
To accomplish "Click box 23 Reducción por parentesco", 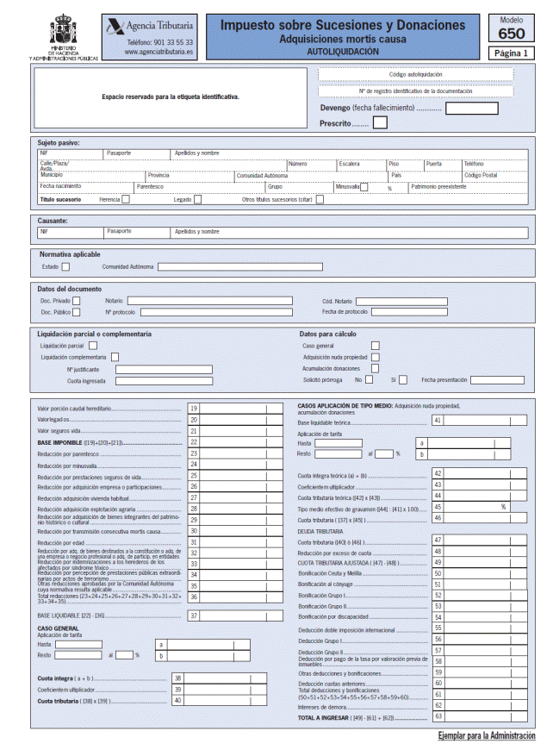I will pos(235,453).
